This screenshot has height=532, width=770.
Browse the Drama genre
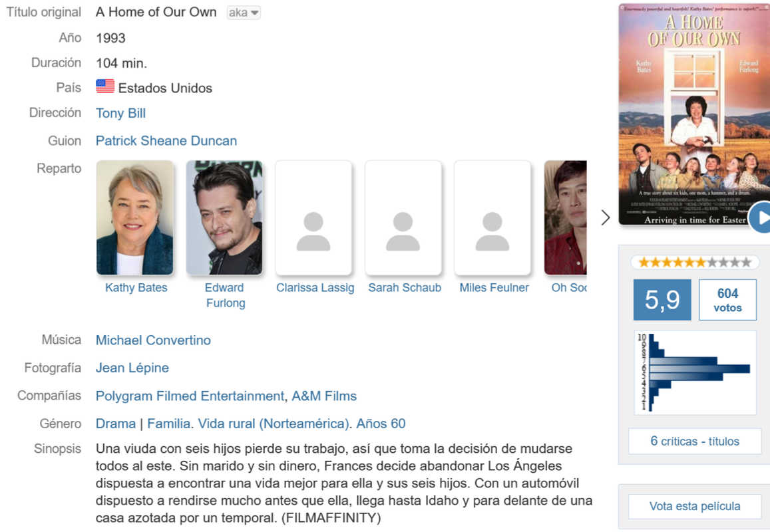116,424
